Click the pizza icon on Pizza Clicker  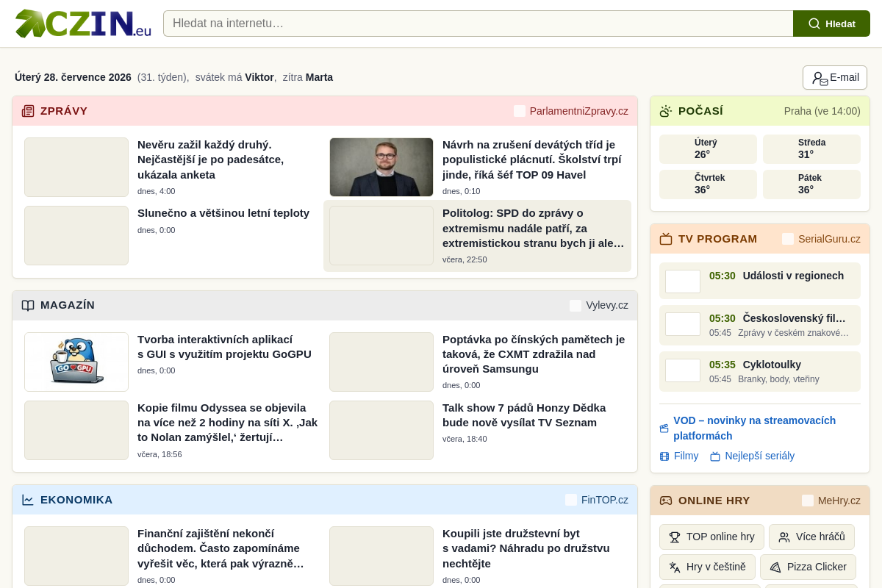(x=775, y=567)
